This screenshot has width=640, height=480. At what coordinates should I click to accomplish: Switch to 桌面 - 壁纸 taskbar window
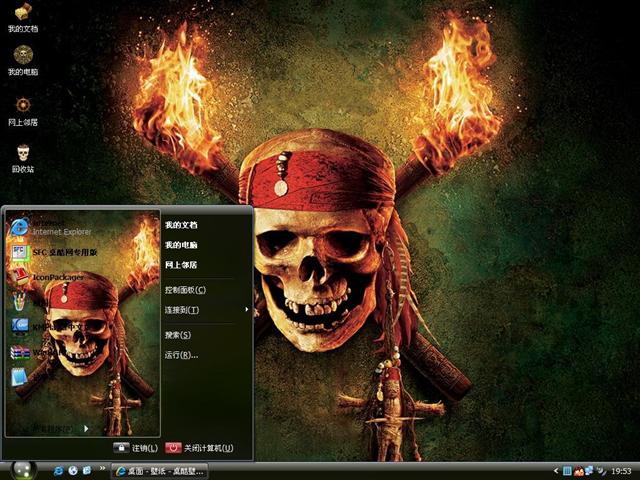click(160, 471)
